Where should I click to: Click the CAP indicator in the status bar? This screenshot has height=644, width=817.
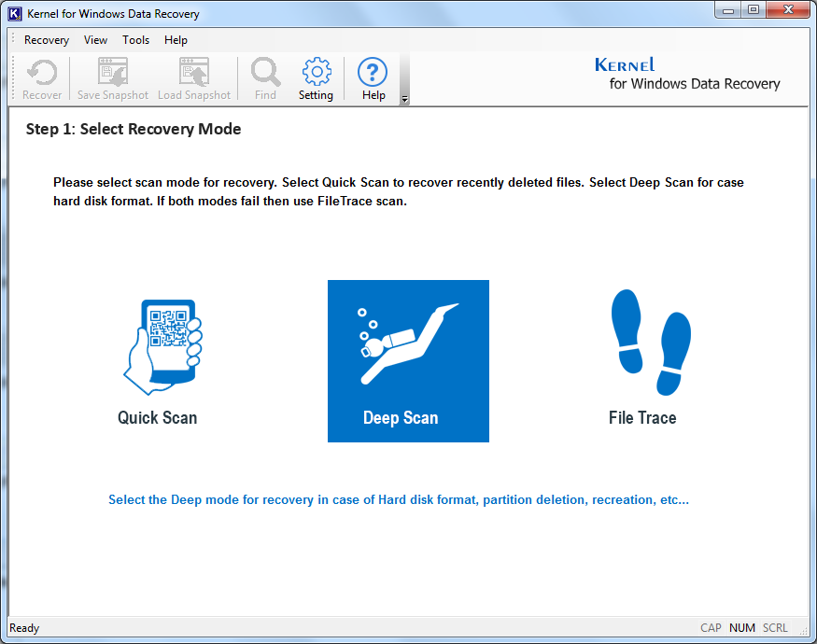[711, 628]
